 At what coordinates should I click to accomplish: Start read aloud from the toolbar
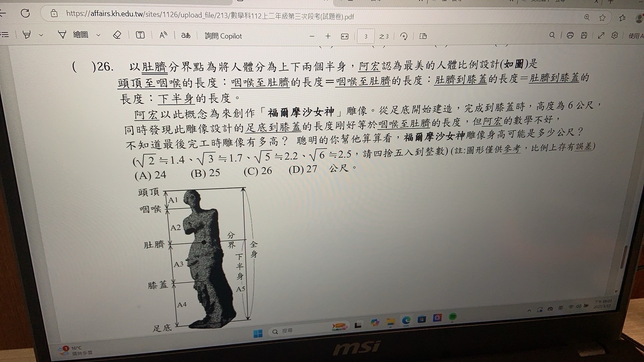[x=163, y=35]
